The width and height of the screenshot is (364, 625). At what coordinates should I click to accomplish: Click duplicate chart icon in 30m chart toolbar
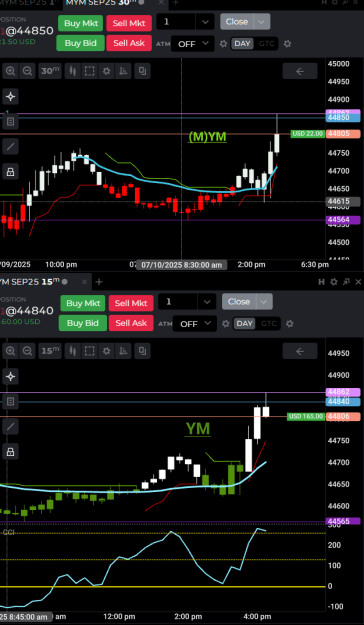142,71
